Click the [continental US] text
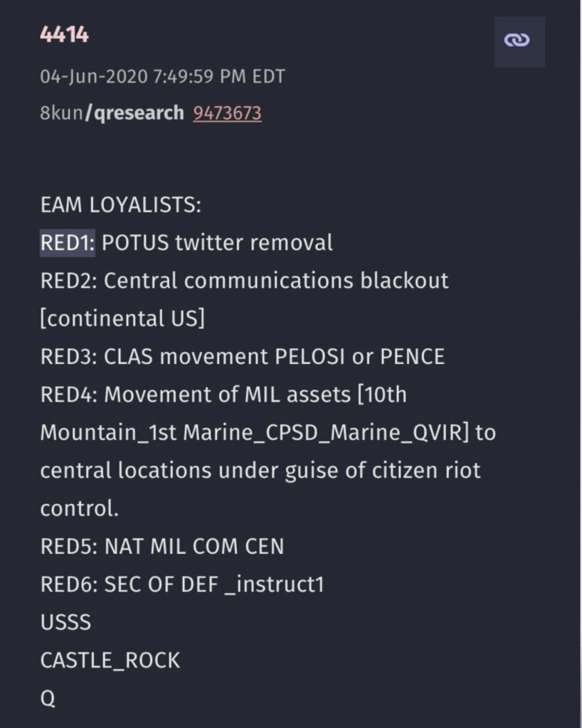 (122, 318)
